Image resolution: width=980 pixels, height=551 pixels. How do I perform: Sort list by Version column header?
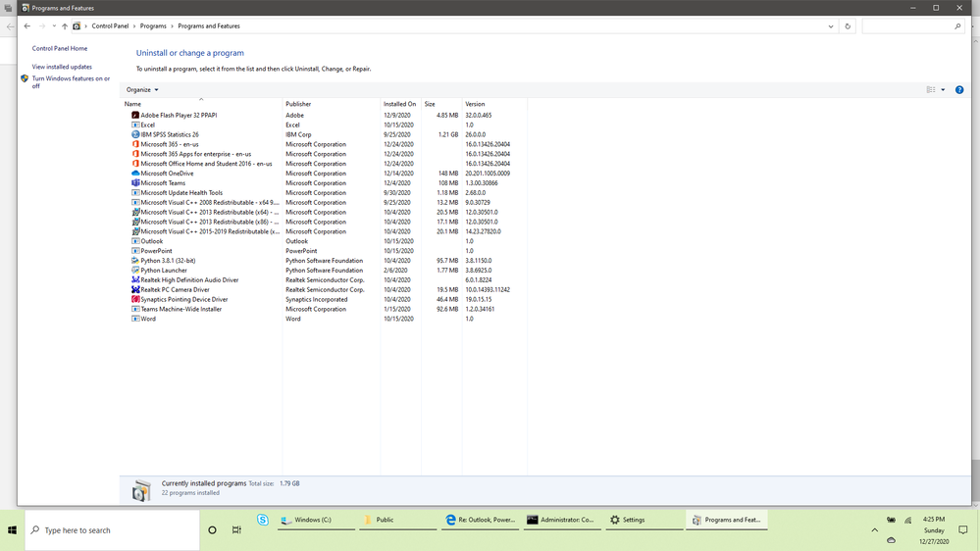[494, 104]
